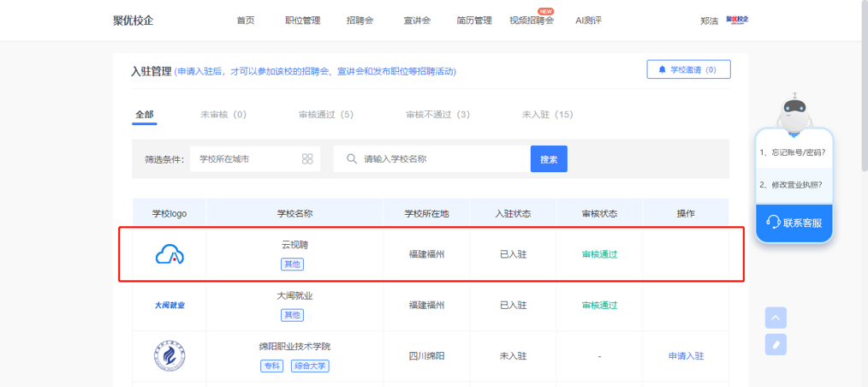Screen dimensions: 868x387
Task: Click the scroll-to-top arrow button
Action: 776,318
